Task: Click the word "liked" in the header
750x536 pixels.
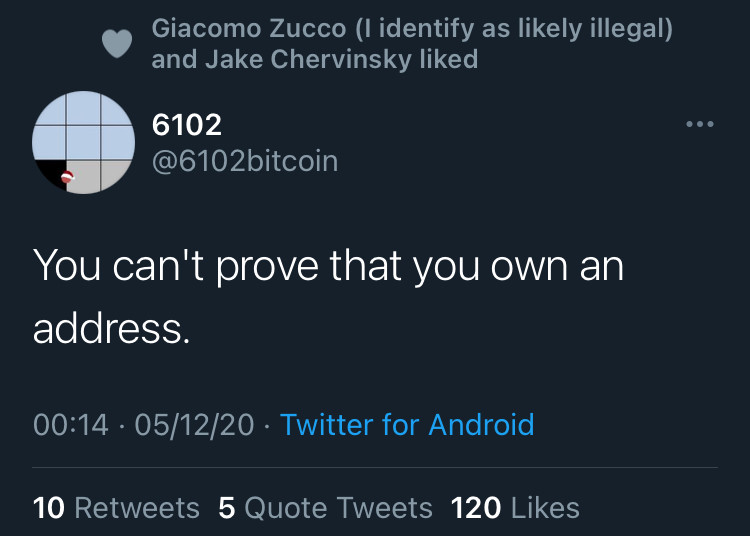Action: (449, 59)
